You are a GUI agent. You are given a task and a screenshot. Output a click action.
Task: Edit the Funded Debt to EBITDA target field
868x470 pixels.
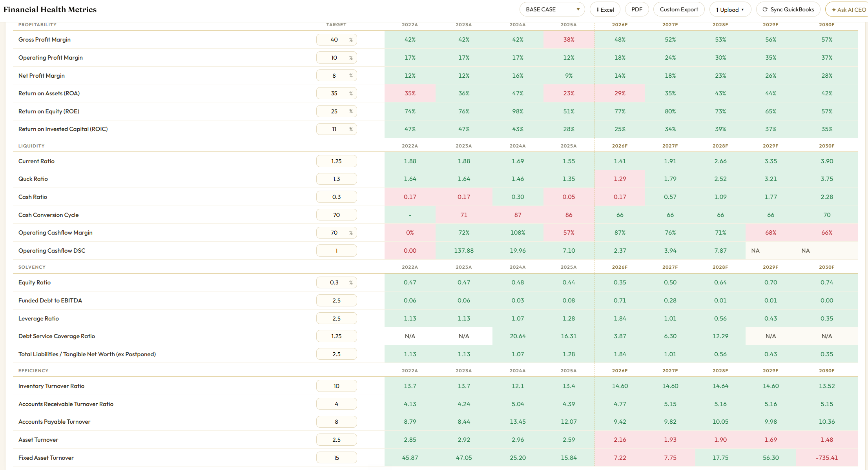(336, 301)
